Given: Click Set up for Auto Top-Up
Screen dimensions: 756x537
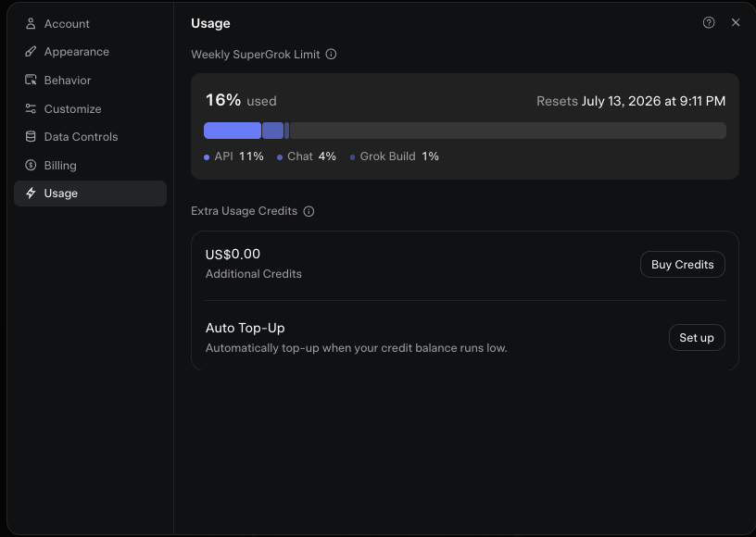Looking at the screenshot, I should pyautogui.click(x=697, y=338).
